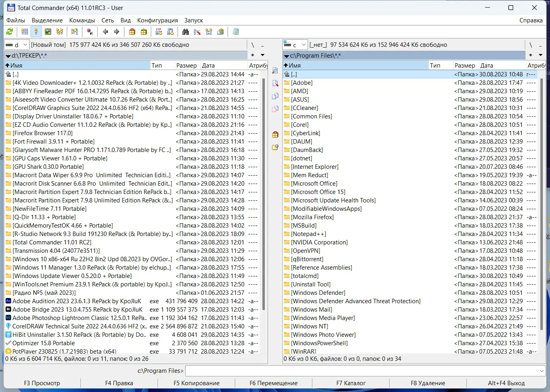Click the pack icon in middle bar
Screen dimensions: 550x392
tap(275, 134)
